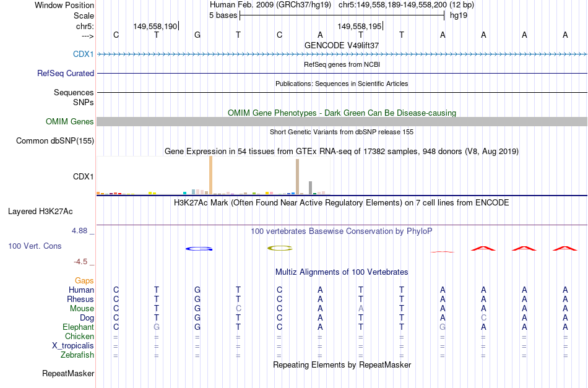
Task: Click the 149,558,195 coordinate marker
Action: [359, 26]
